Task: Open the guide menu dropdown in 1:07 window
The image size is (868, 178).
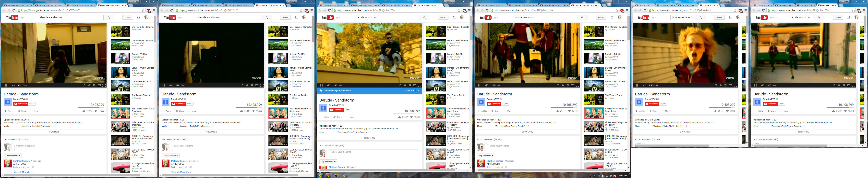Action: tap(496, 18)
